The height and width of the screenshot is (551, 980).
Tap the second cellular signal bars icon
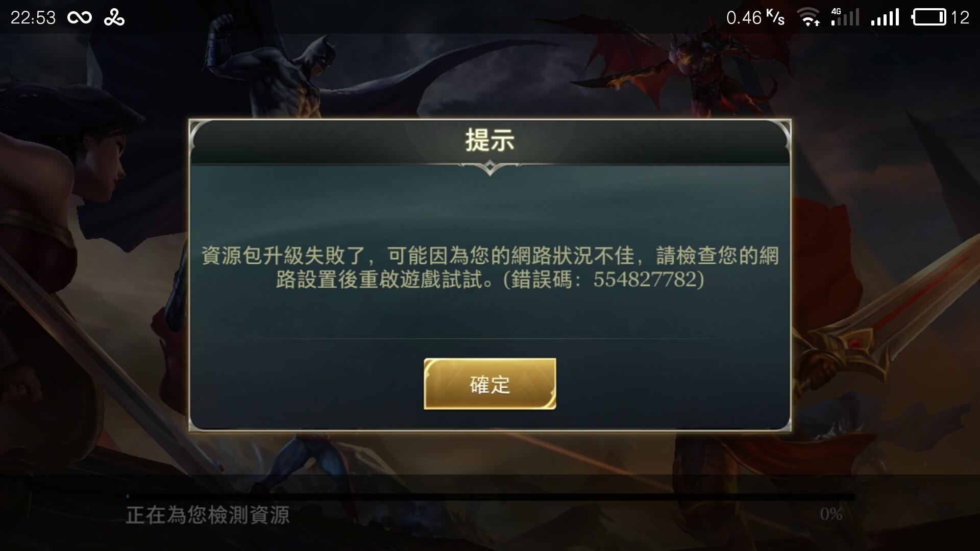pos(885,17)
